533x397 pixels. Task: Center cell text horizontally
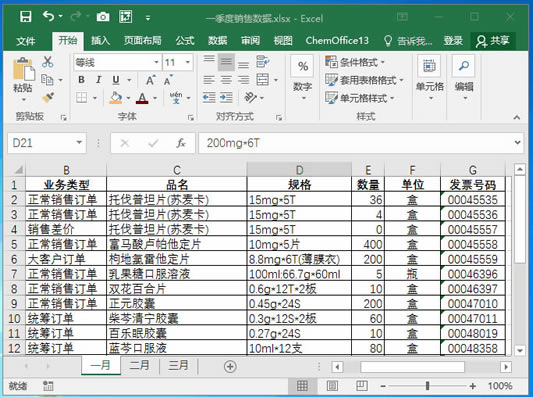click(x=226, y=80)
